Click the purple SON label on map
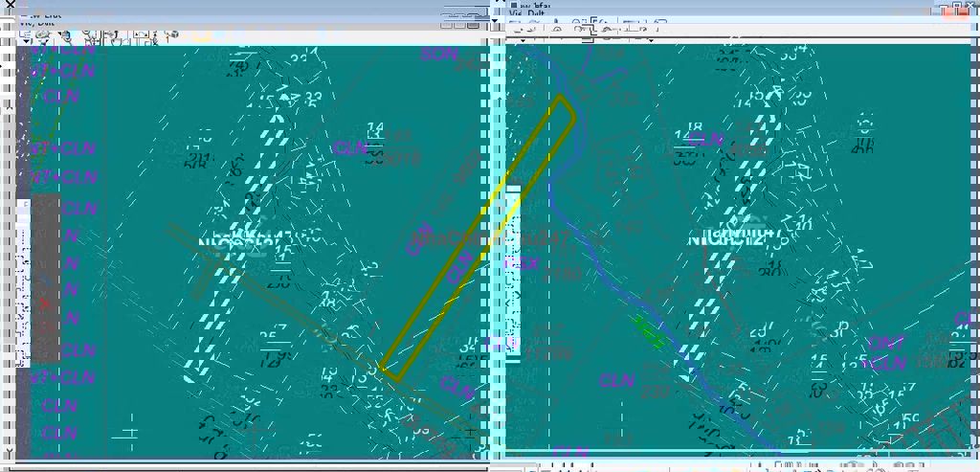980x472 pixels. (439, 55)
